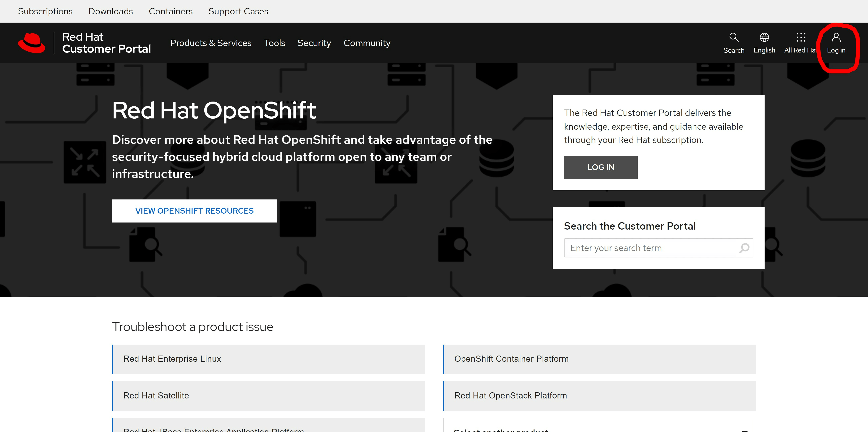Click the circled Log in person icon
The image size is (868, 432).
click(836, 37)
